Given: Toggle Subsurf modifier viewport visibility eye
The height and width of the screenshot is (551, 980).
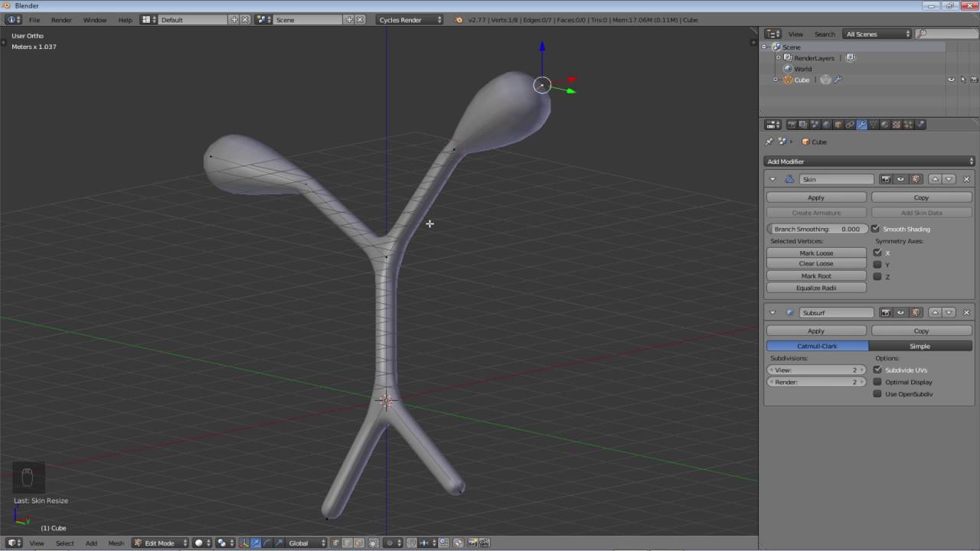Looking at the screenshot, I should pyautogui.click(x=900, y=312).
